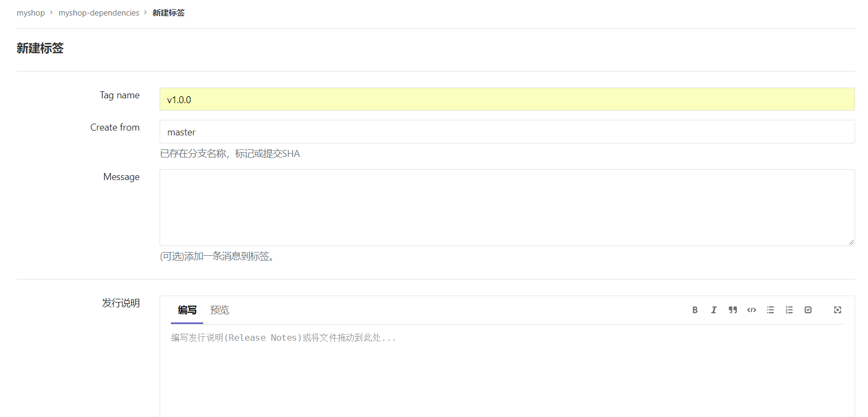Open myshop-dependencies breadcrumb link

click(x=99, y=13)
